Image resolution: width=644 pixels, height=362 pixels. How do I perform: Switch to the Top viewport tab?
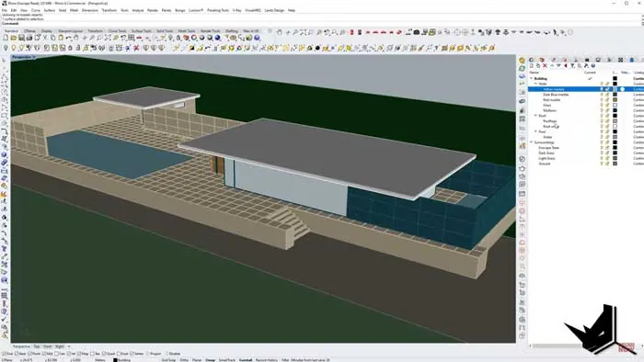click(x=37, y=346)
